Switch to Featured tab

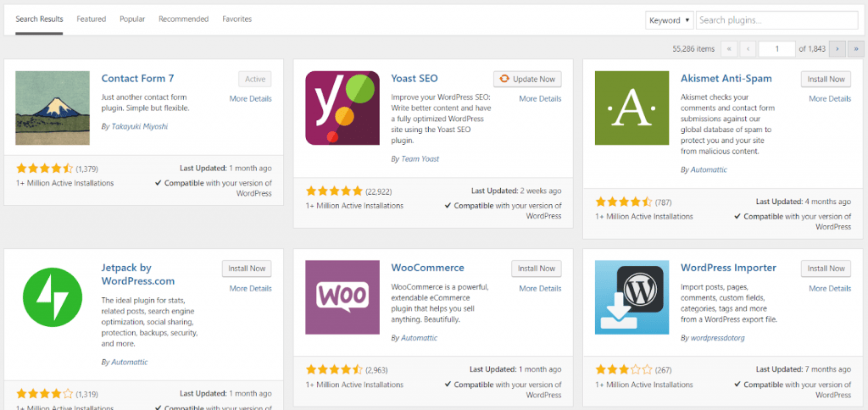pyautogui.click(x=92, y=19)
